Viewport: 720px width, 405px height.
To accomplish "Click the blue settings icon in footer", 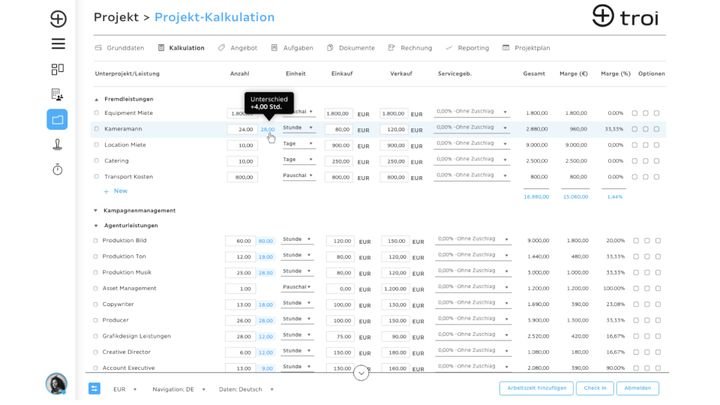I will coord(94,388).
